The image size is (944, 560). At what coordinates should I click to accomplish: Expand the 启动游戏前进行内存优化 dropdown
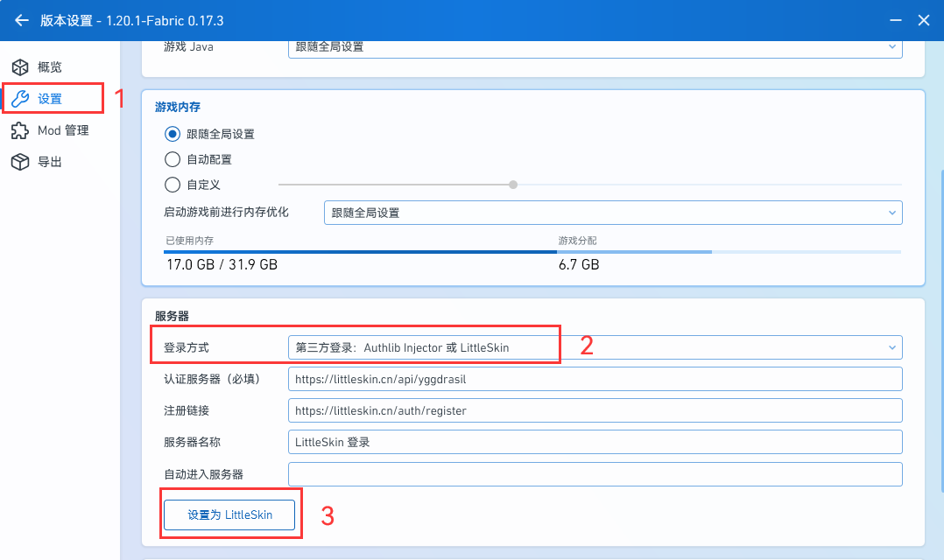612,213
